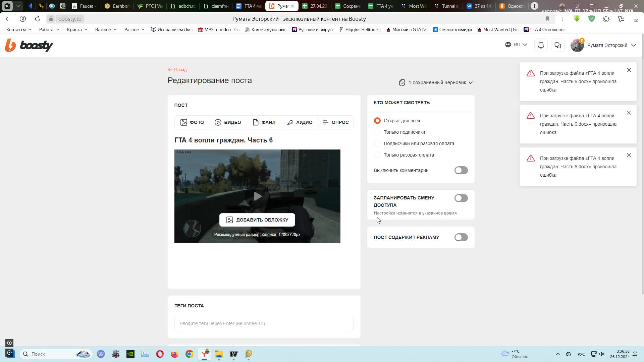Show hidden system tray icons chevron

(x=557, y=354)
